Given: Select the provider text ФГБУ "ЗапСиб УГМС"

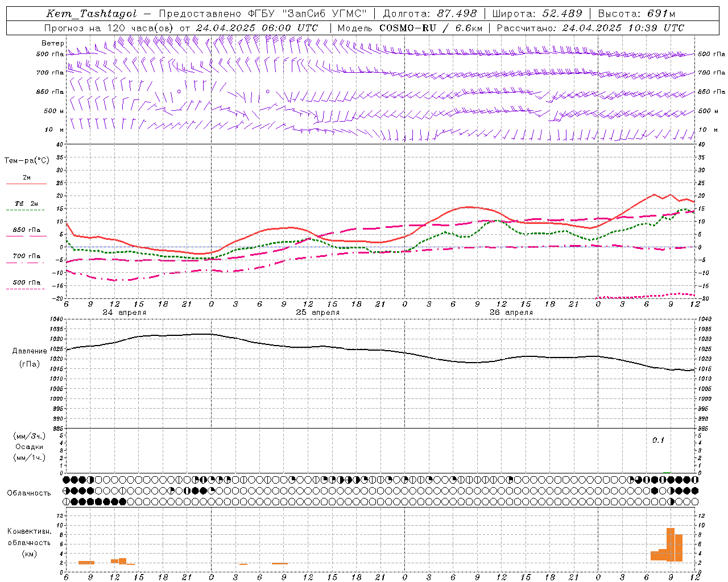Looking at the screenshot, I should (x=308, y=14).
